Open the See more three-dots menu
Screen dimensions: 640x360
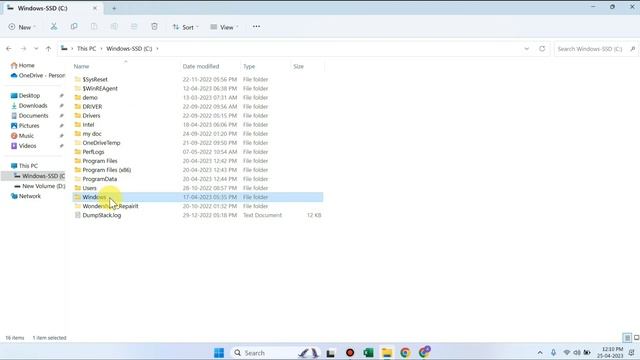point(256,27)
